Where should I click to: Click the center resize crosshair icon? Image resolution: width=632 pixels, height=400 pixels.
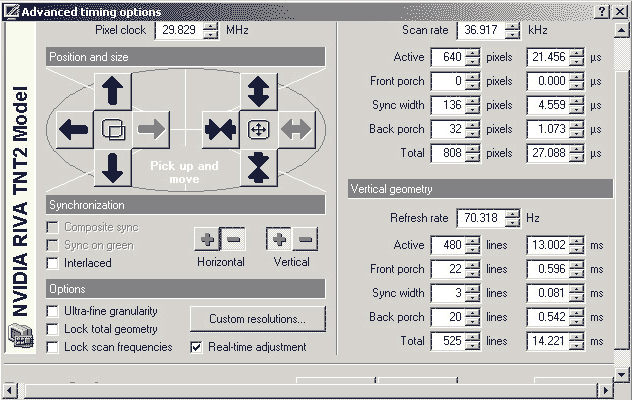(258, 129)
